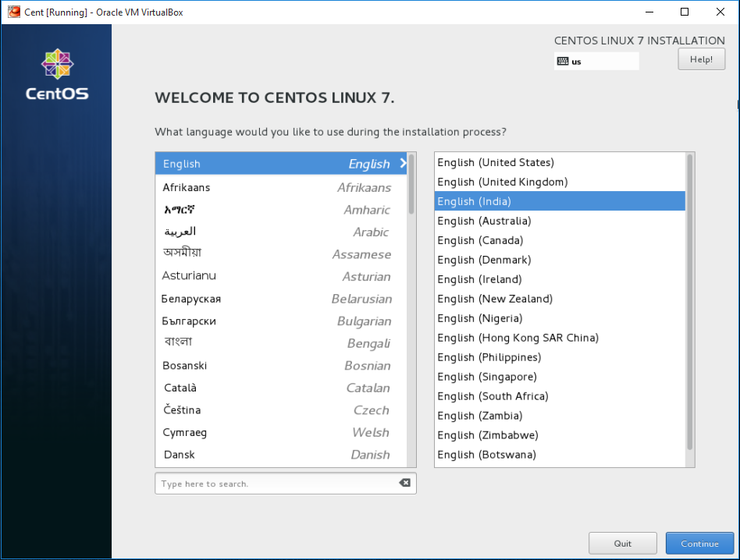This screenshot has width=740, height=560.
Task: Choose English (Zambia) locale
Action: click(x=560, y=416)
